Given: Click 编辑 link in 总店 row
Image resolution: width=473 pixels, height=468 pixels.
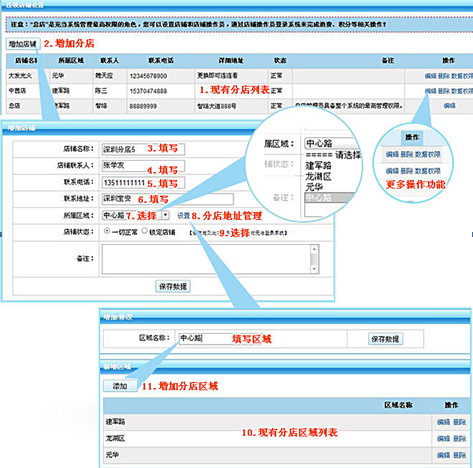Looking at the screenshot, I should [449, 106].
